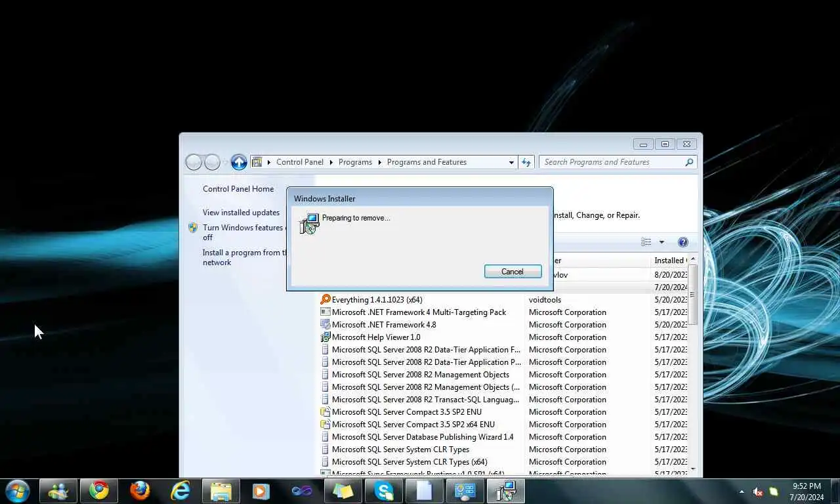Switch to Windows Installer taskbar button
Viewport: 840px width, 504px height.
pyautogui.click(x=506, y=491)
